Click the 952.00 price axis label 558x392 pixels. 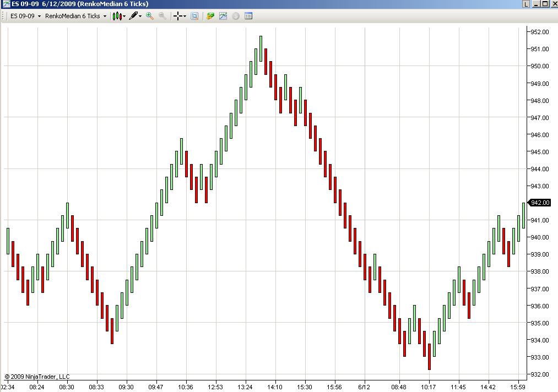coord(539,32)
